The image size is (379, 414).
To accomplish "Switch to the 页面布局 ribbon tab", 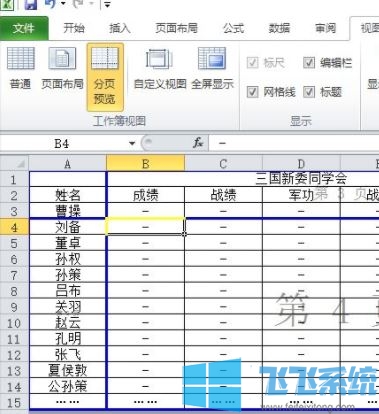I will [176, 28].
